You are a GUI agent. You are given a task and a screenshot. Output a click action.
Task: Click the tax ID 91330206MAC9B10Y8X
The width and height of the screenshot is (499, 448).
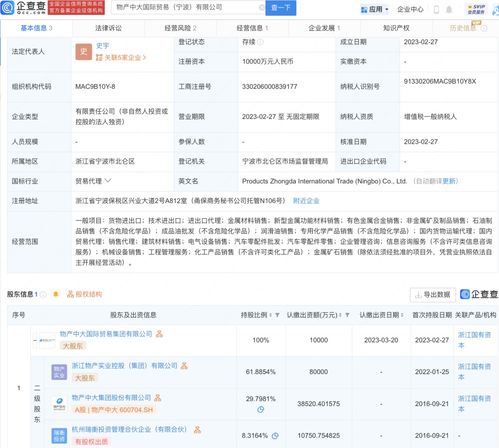[x=440, y=81]
